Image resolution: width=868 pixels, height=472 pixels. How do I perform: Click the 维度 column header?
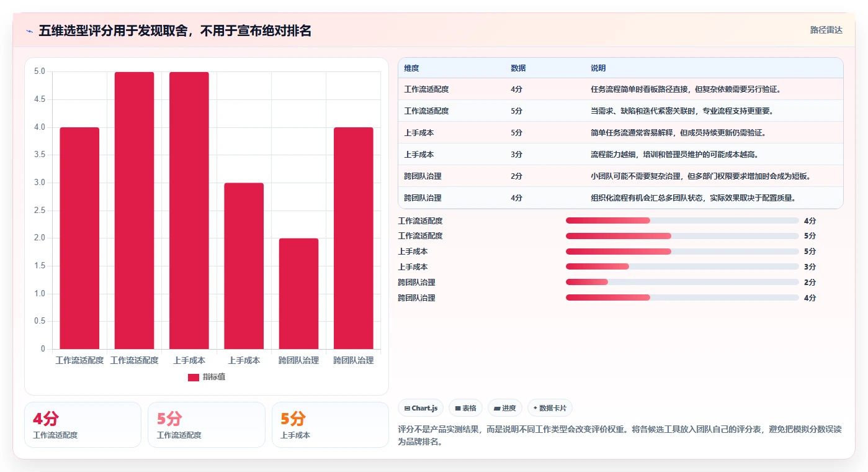(411, 68)
